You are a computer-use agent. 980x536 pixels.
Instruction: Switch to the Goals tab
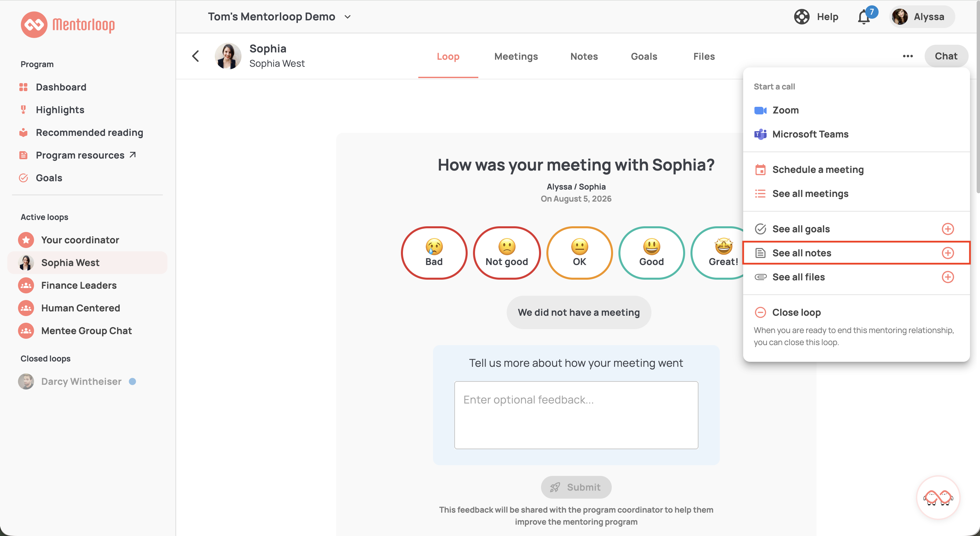tap(644, 57)
